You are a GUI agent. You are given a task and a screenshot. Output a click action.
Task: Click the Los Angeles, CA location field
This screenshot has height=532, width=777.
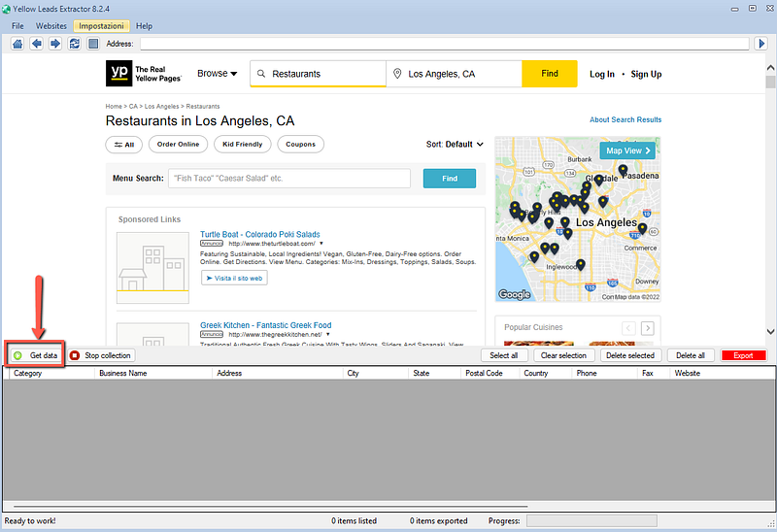click(x=454, y=74)
